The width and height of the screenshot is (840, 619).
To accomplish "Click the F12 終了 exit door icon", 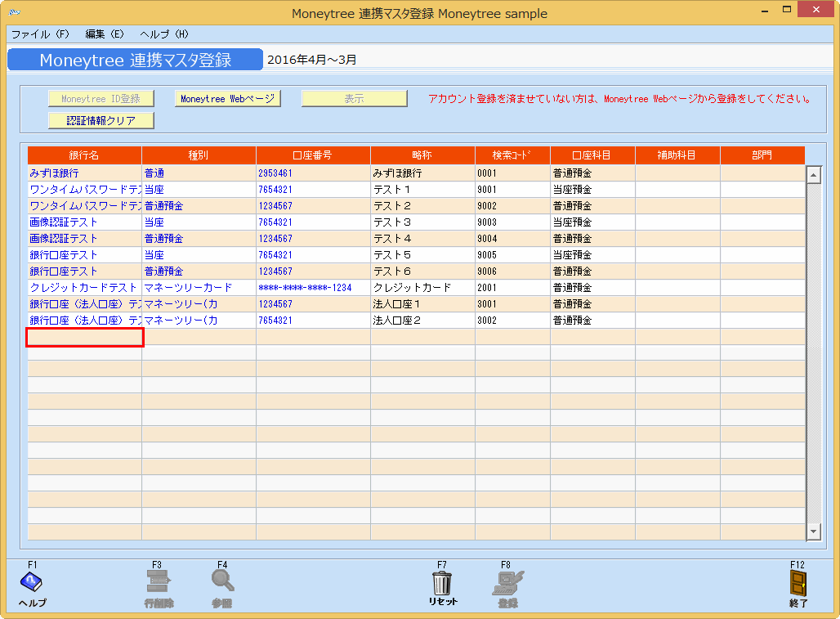I will [x=798, y=581].
